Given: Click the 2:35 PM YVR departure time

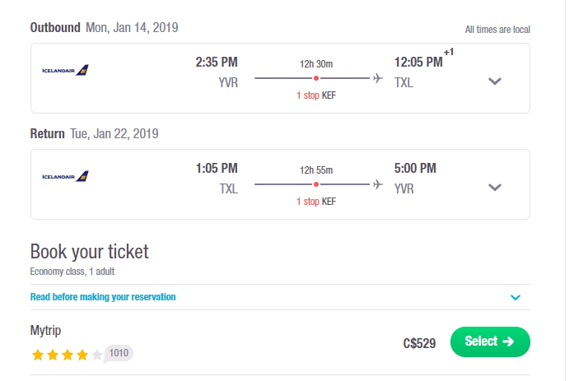Looking at the screenshot, I should point(217,62).
